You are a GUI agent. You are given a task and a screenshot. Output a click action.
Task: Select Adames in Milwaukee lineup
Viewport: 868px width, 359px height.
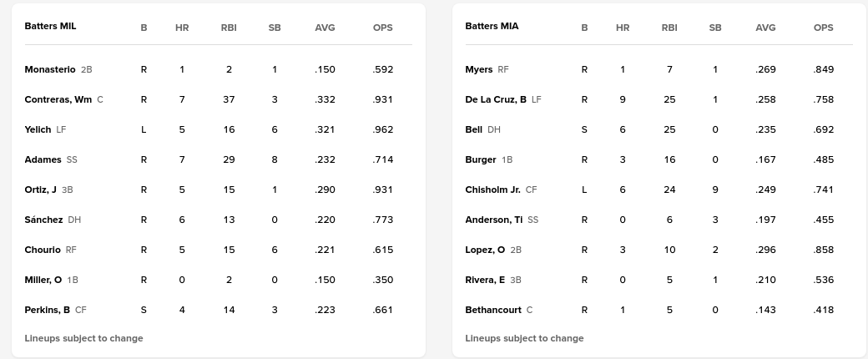tap(43, 159)
